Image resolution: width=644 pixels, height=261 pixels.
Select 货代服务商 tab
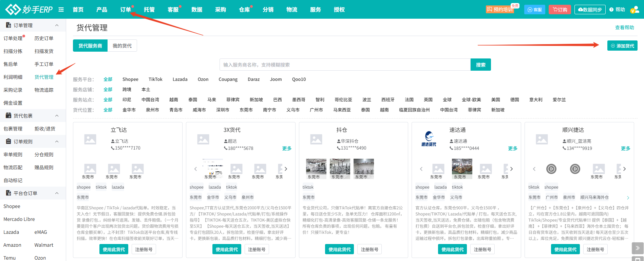point(90,46)
